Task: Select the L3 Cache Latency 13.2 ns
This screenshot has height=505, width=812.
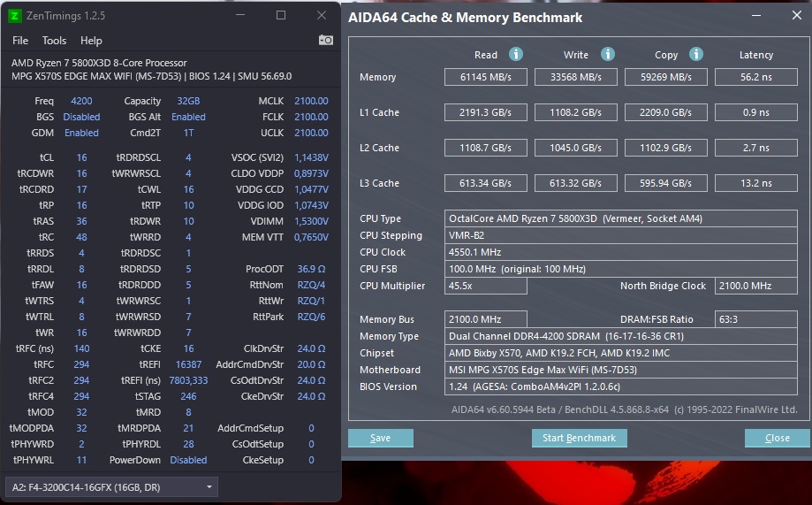Action: coord(756,183)
